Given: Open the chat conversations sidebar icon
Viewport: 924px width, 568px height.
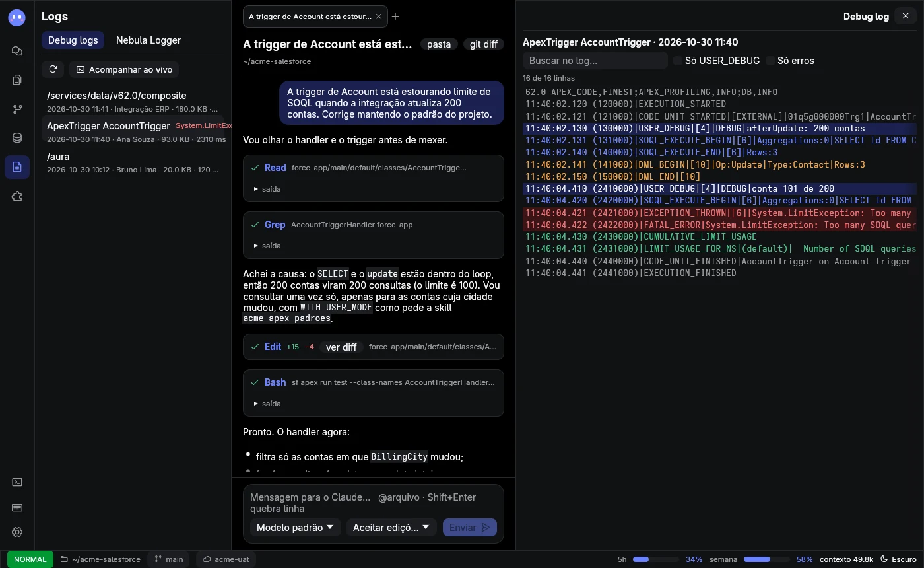Looking at the screenshot, I should (17, 51).
